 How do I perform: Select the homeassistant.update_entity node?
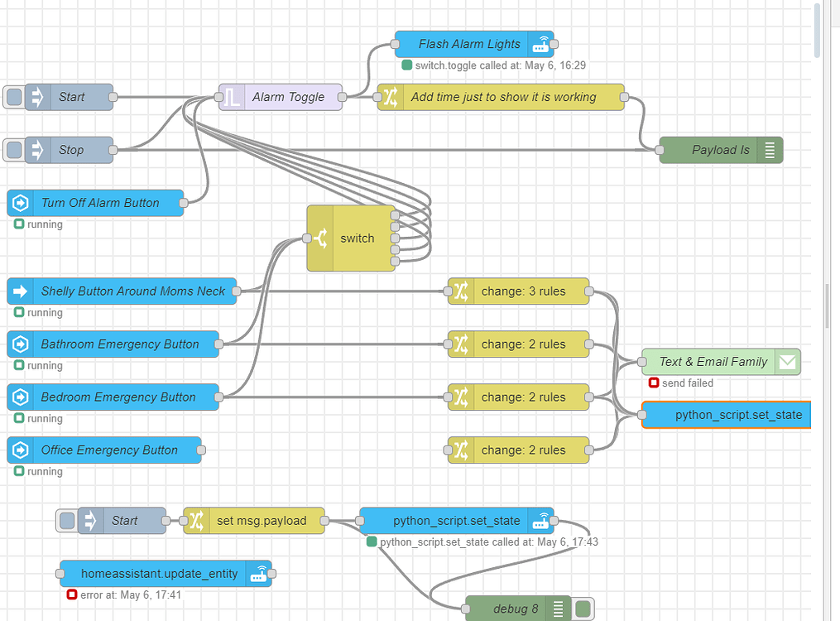(x=166, y=574)
